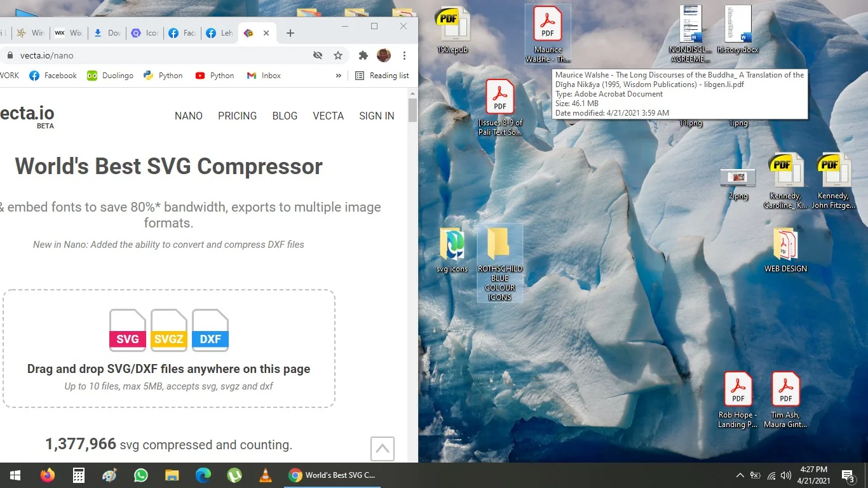
Task: Open the Wi-Fi network tray icon
Action: (771, 475)
